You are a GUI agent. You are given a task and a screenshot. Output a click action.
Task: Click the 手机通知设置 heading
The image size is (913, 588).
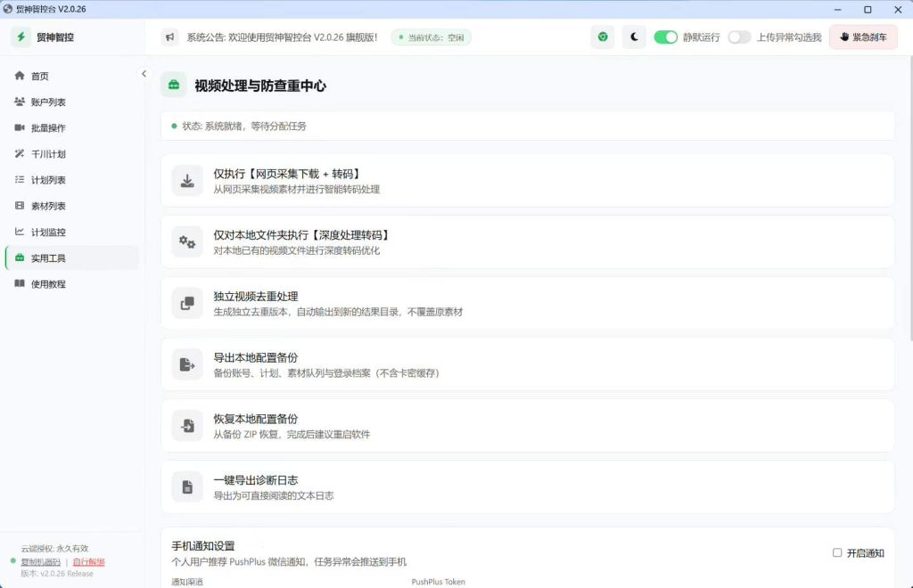coord(203,546)
